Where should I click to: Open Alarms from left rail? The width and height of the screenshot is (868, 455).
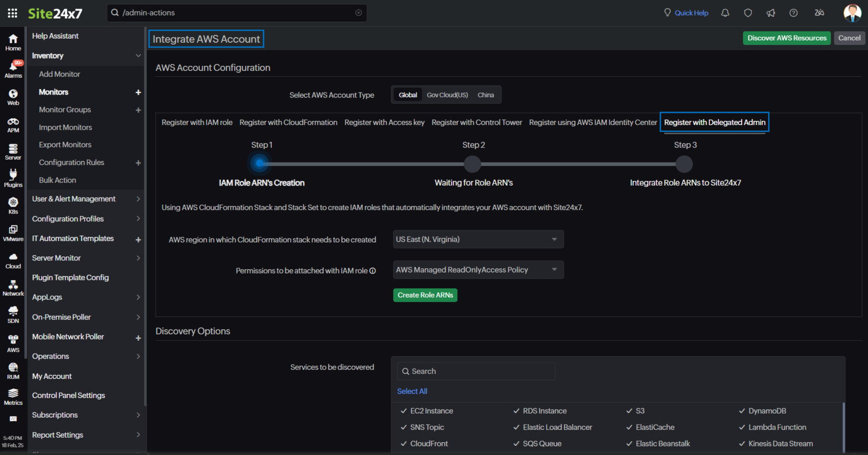point(13,70)
